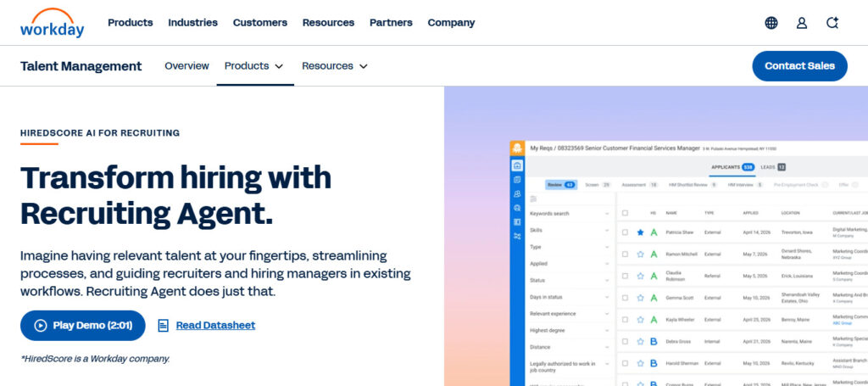The width and height of the screenshot is (868, 386).
Task: Select the notes icon in blue sidebar
Action: (517, 180)
